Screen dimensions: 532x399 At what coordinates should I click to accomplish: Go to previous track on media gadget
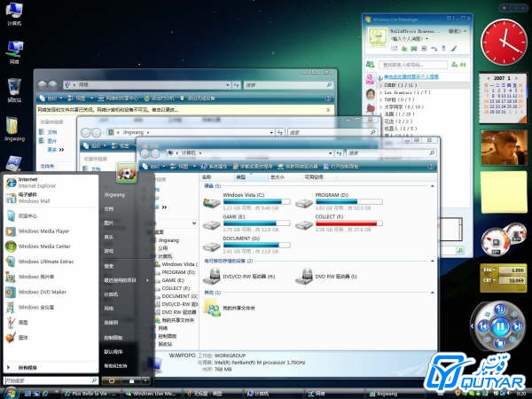click(x=483, y=326)
